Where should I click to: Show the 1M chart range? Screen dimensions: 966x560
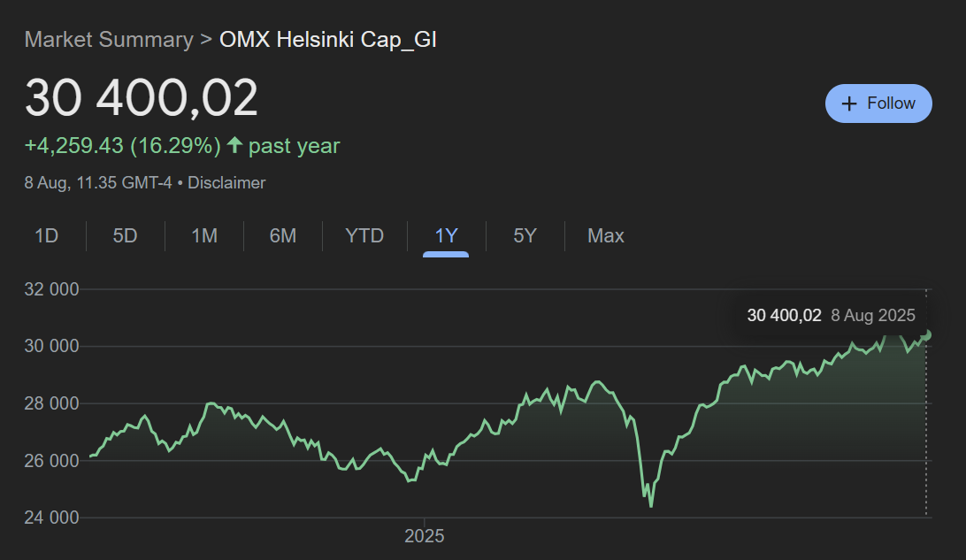[x=204, y=236]
